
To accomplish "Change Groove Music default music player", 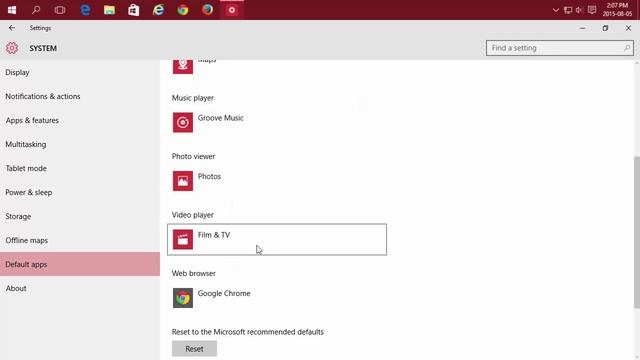I will tap(277, 122).
